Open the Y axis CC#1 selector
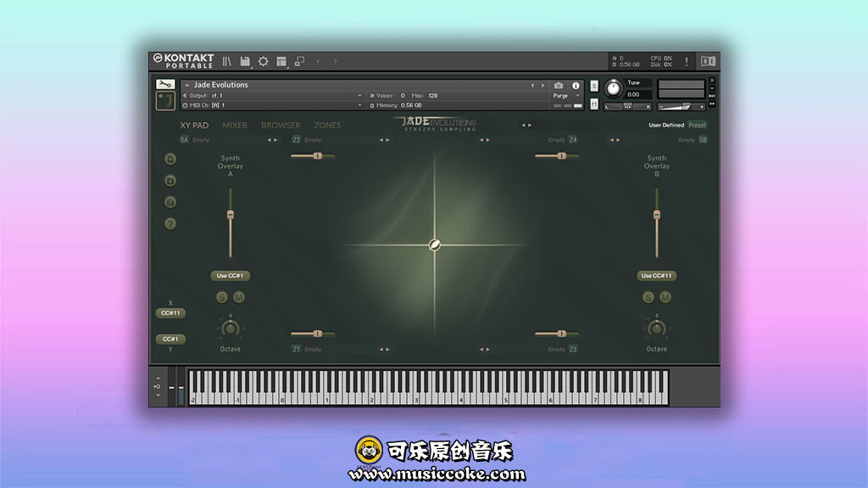Screen dimensions: 868x488 [170, 339]
